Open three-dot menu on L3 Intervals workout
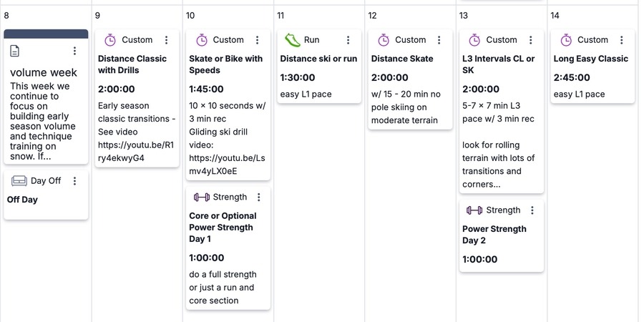The width and height of the screenshot is (644, 322). (531, 40)
